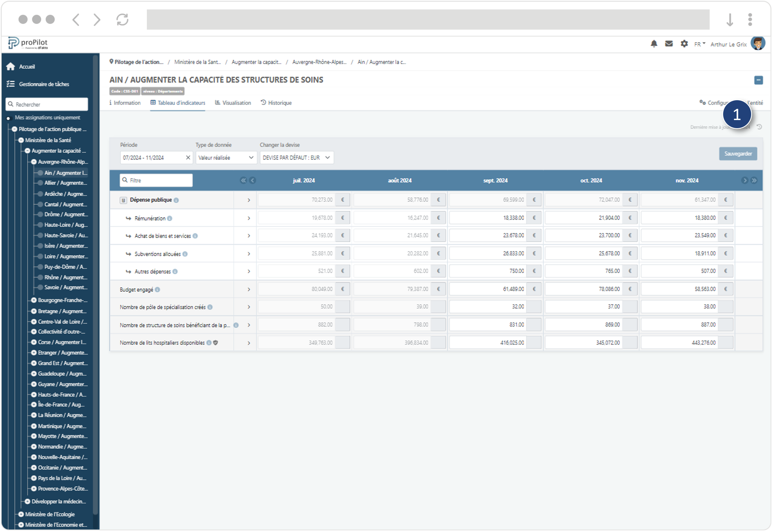Click info icon next to Rémunération
Viewport: 773px width, 532px height.
170,218
